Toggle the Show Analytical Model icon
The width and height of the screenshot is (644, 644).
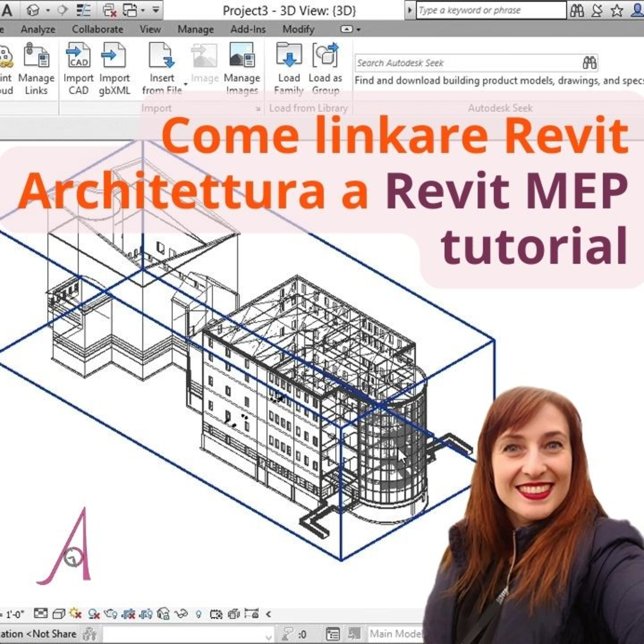(234, 614)
